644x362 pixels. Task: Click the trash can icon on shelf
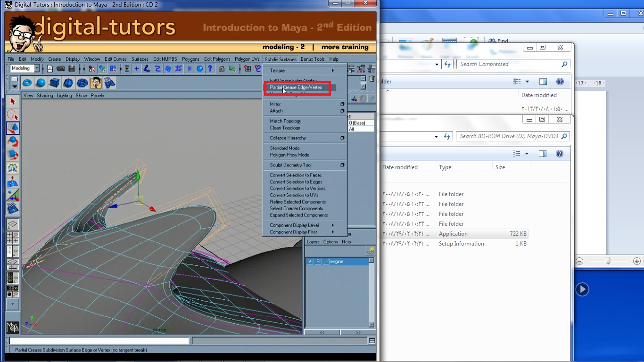click(372, 79)
